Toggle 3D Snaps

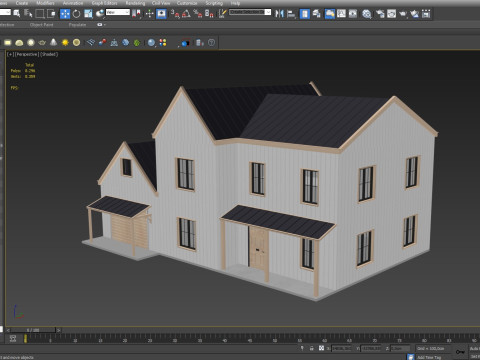tap(175, 14)
